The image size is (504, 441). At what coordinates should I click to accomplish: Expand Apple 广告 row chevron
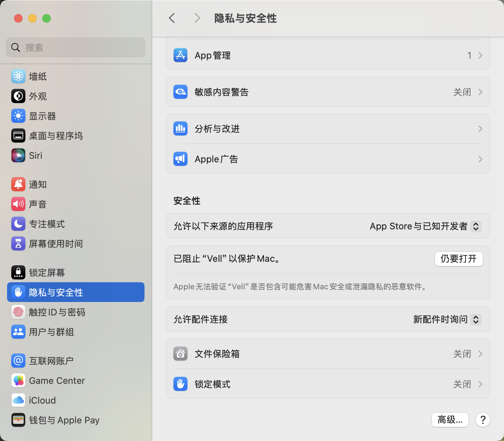click(x=480, y=159)
